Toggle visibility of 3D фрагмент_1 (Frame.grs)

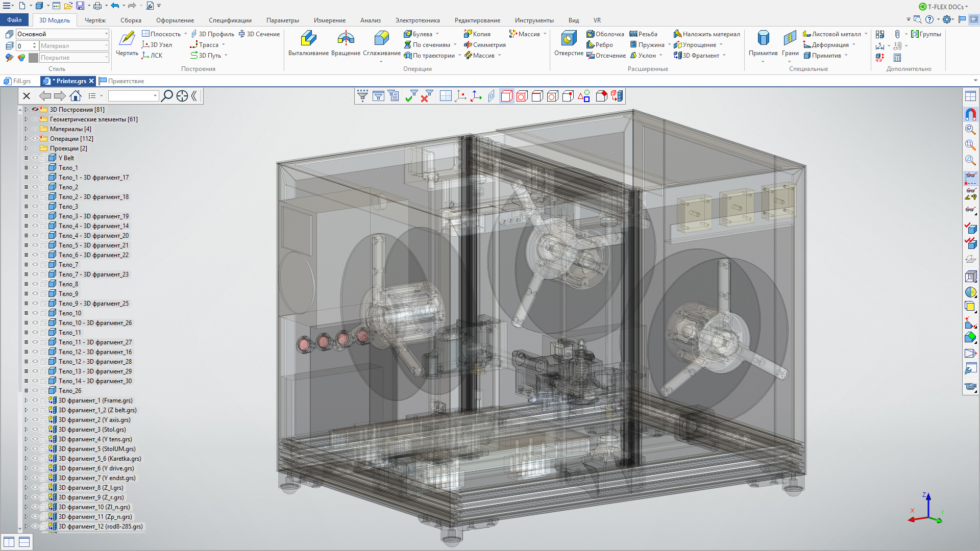point(35,400)
